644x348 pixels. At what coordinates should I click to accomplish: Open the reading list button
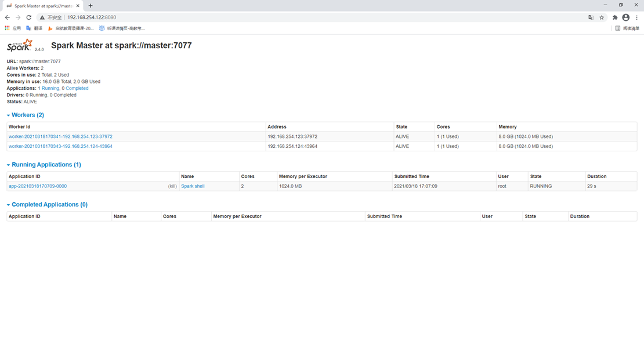tap(627, 28)
